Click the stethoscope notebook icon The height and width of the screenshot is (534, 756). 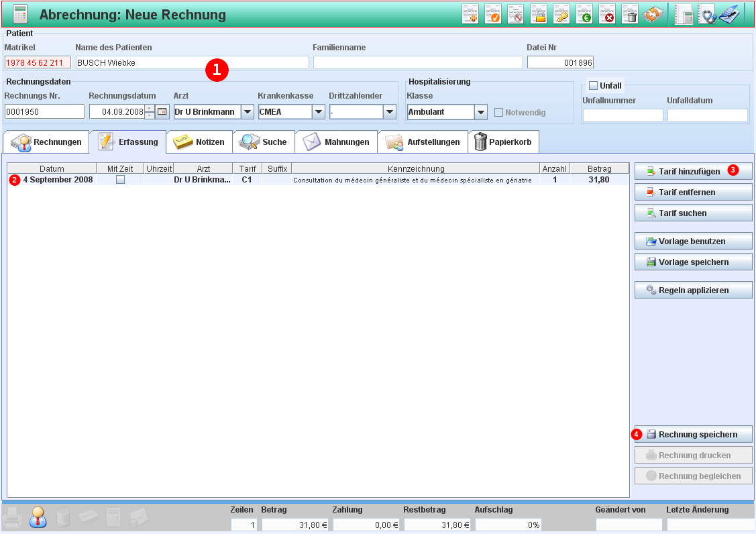tap(707, 15)
